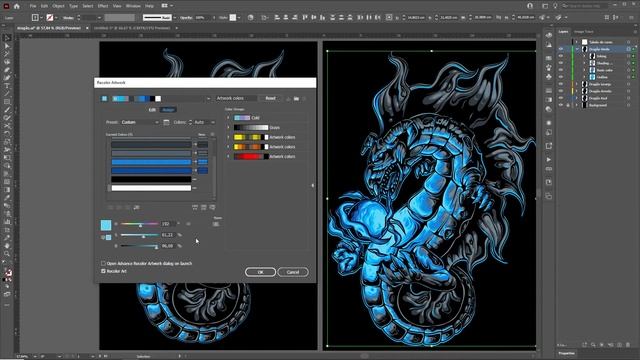Uncheck the Recolor Art checkbox
The width and height of the screenshot is (640, 360).
coord(103,271)
